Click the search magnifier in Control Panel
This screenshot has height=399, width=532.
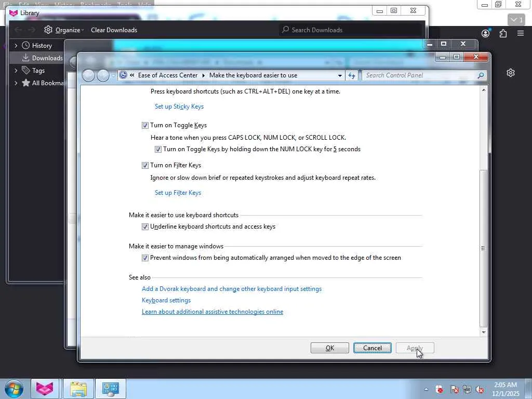(481, 75)
